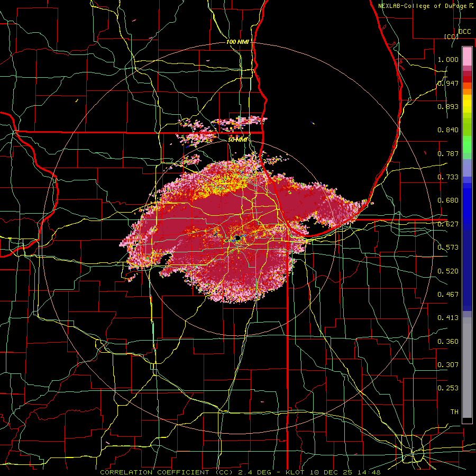
Task: Select the 0.360 legend value
Action: coord(448,342)
